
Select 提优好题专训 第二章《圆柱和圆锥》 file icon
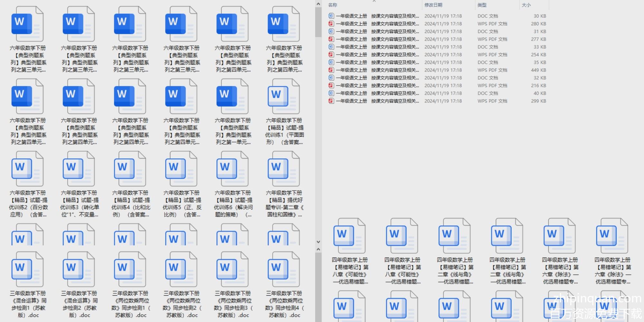284,169
